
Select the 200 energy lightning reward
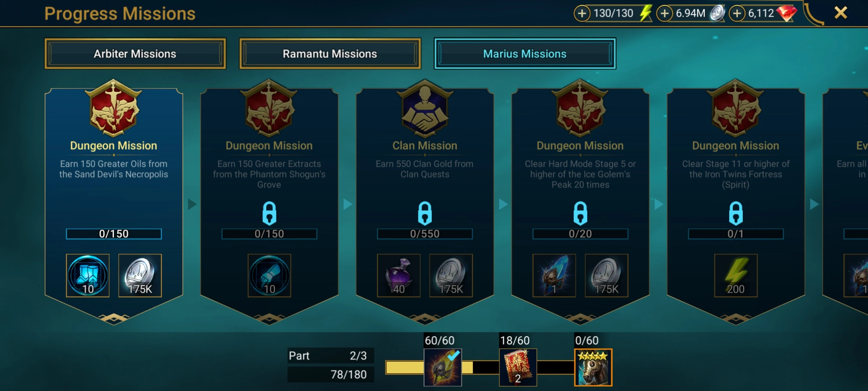coord(736,276)
